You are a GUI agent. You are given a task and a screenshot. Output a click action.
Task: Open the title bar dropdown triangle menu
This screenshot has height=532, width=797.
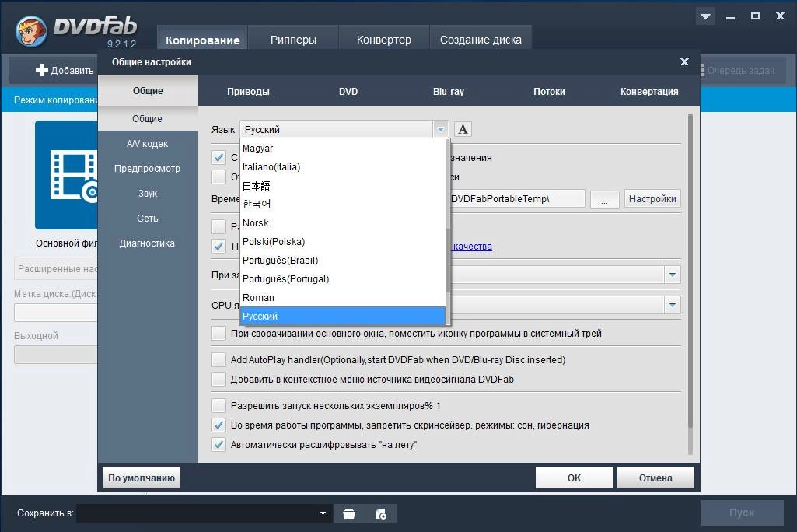click(x=705, y=17)
